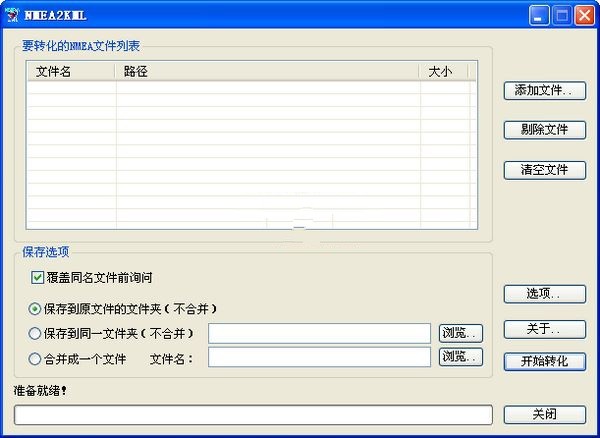Click 浏览 button next to folder path field
600x438 pixels.
click(x=461, y=334)
